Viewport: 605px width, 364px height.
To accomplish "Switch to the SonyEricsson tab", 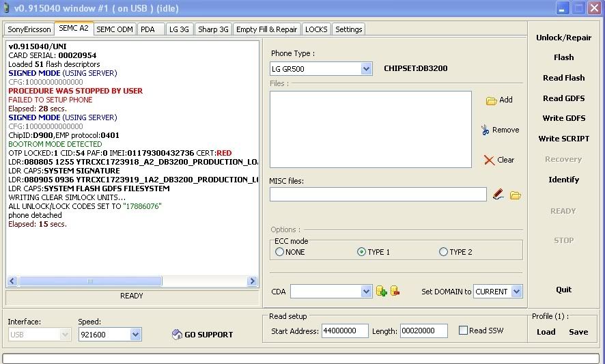I will [29, 29].
